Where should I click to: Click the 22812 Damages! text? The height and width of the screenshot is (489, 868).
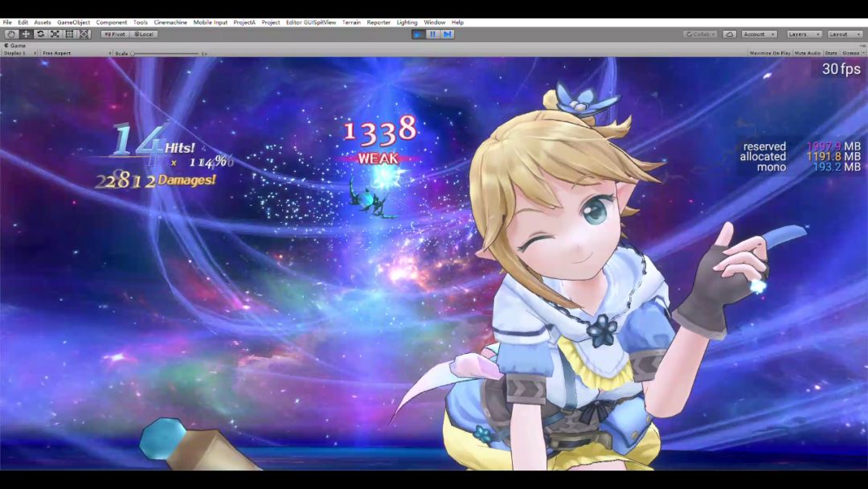tap(156, 180)
